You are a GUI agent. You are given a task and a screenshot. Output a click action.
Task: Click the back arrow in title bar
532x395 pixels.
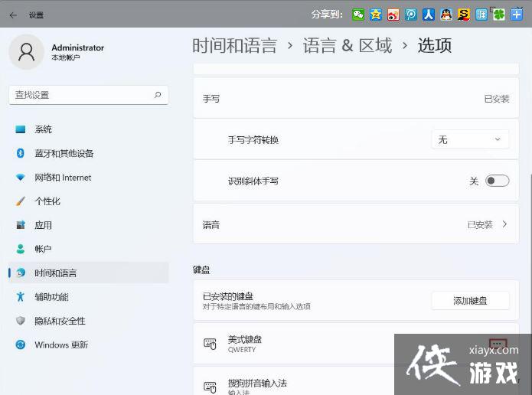pos(13,15)
